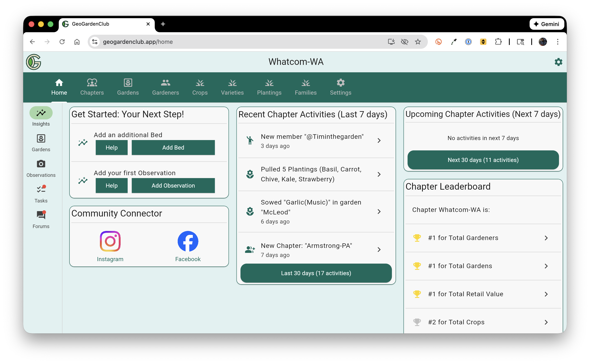Viewport: 590px width, 364px height.
Task: Open Forums chat icon in sidebar
Action: pos(41,215)
